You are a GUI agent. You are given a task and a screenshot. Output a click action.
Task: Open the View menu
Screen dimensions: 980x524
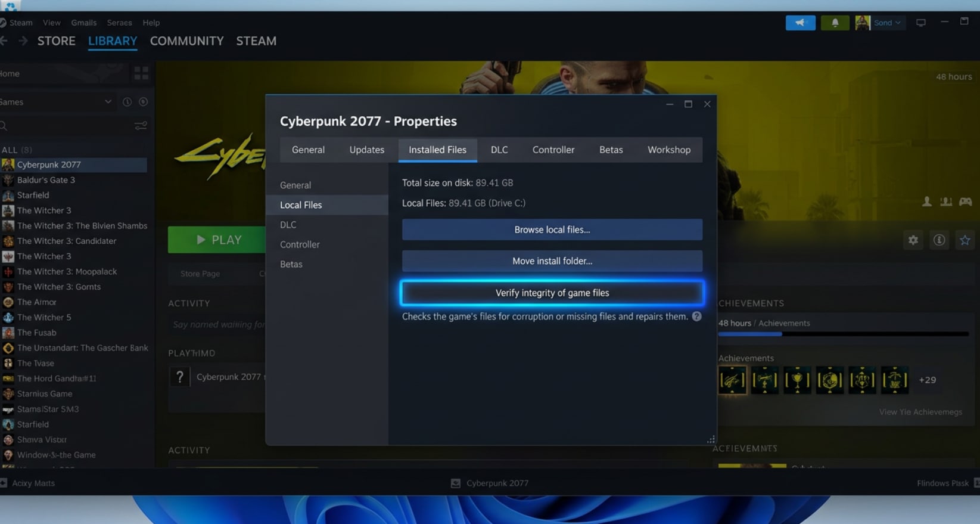pos(51,23)
